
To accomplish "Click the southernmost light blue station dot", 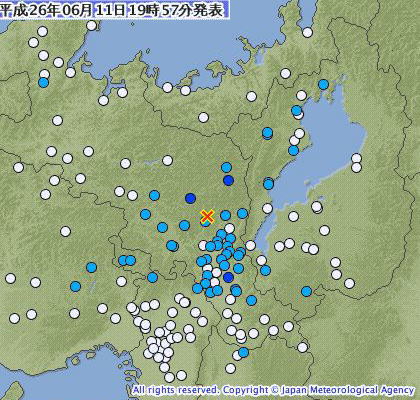I will click(x=244, y=352).
